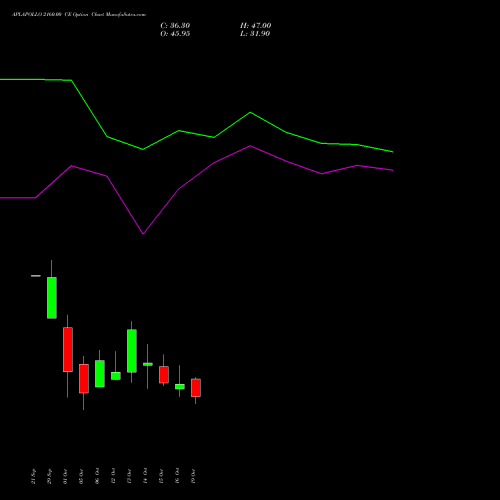
Task: Click the low value 'L: 31.90'
Action: [x=255, y=34]
